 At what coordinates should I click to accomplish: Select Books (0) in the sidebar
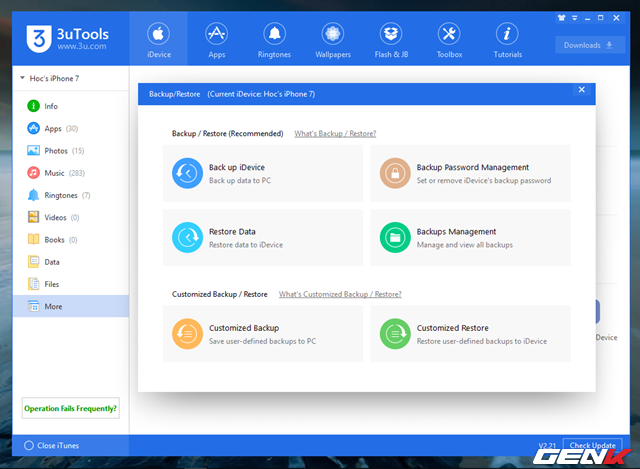(71, 240)
